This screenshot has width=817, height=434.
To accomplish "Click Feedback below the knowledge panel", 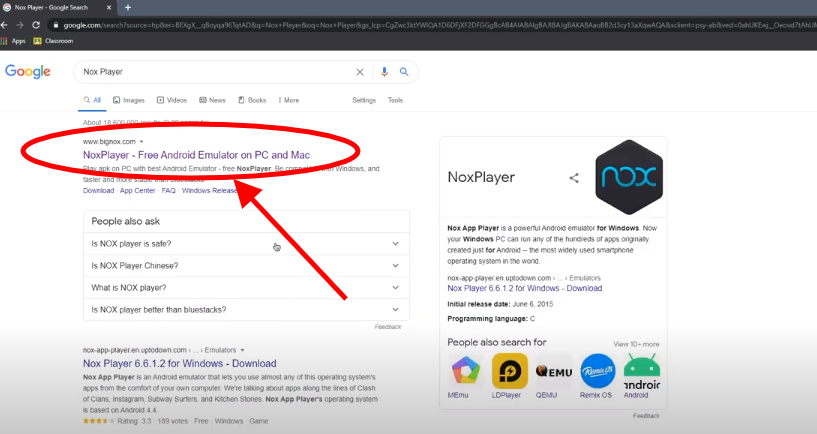I will coord(646,416).
